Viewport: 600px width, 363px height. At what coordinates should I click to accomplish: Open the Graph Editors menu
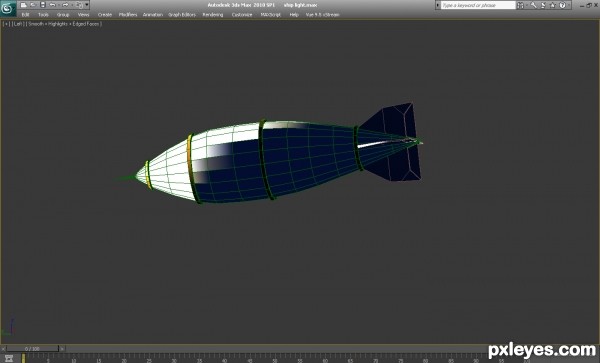click(x=182, y=15)
